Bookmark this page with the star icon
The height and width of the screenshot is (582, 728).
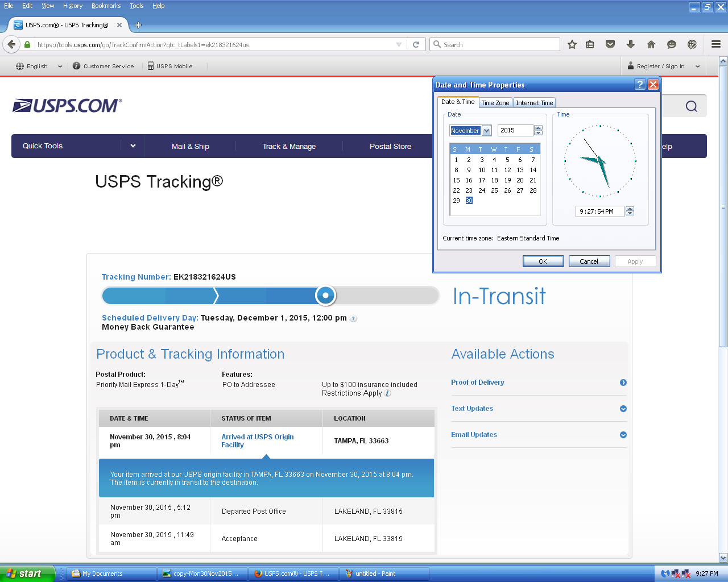coord(572,44)
